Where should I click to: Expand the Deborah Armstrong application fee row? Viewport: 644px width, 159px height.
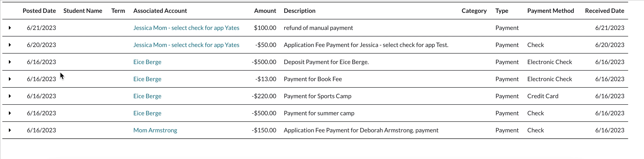(10, 130)
